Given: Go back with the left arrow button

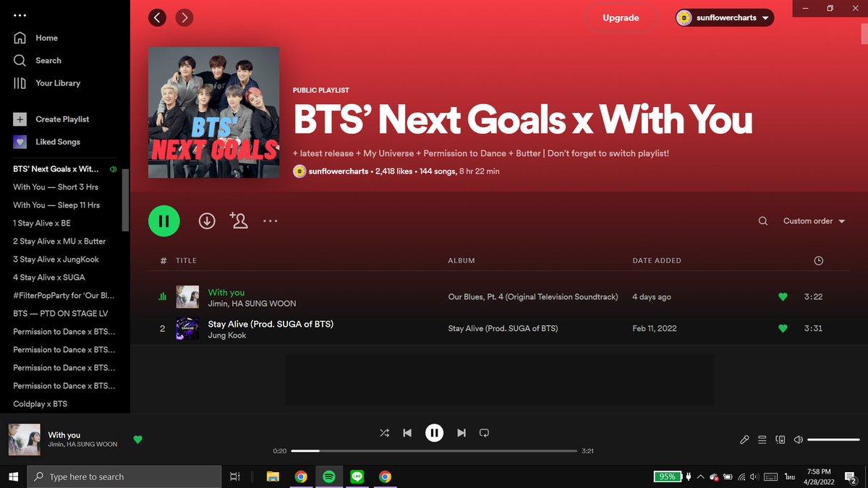Looking at the screenshot, I should (157, 17).
